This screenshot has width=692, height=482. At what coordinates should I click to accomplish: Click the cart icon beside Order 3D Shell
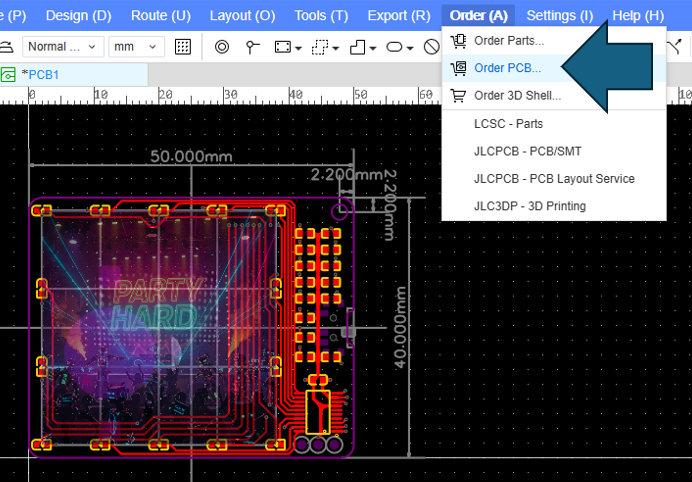click(459, 95)
